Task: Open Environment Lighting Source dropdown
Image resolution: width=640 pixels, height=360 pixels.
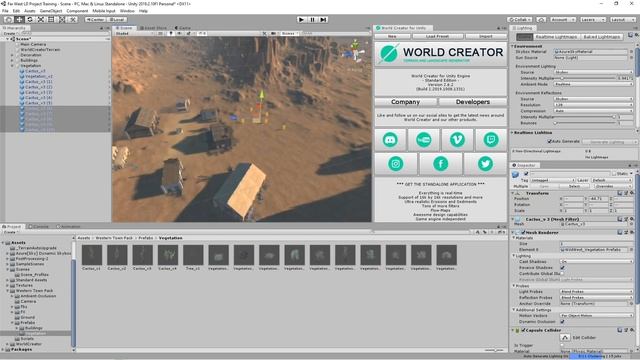Action: (593, 72)
